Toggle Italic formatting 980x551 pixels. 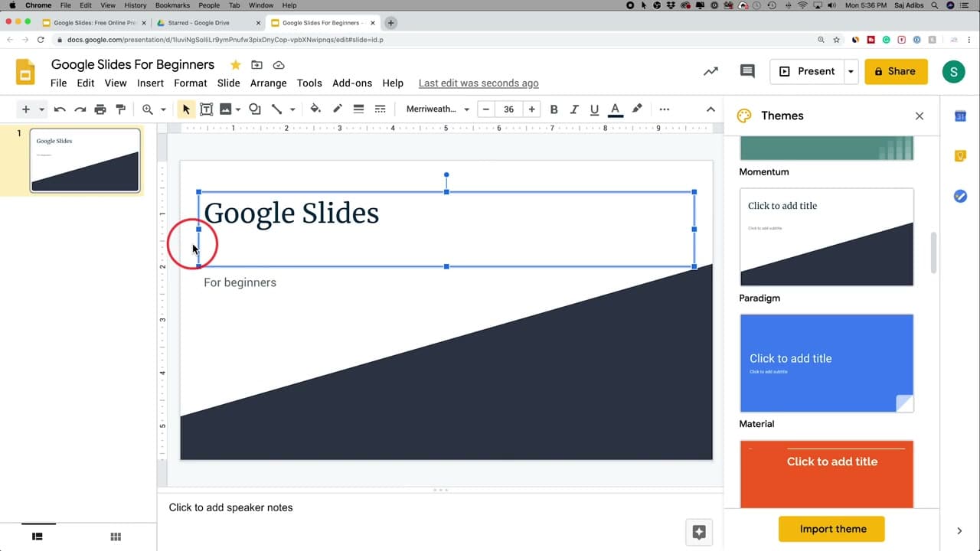[574, 109]
